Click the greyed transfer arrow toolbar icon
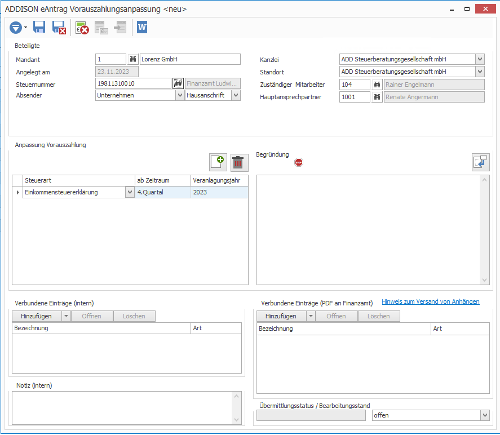Image resolution: width=500 pixels, height=435 pixels. [120, 27]
